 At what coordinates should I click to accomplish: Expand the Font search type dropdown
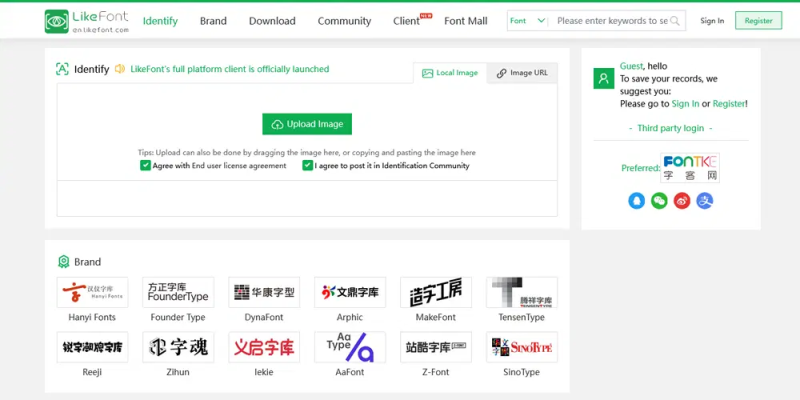click(528, 21)
